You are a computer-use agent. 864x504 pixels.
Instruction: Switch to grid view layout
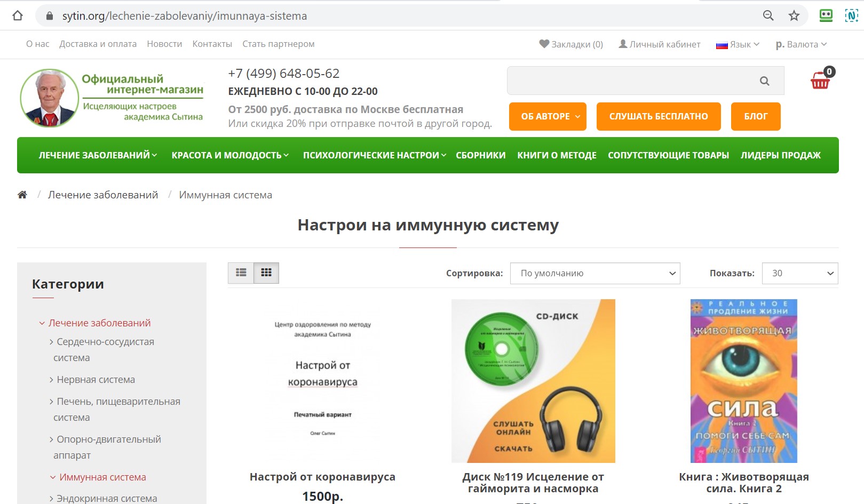tap(266, 273)
